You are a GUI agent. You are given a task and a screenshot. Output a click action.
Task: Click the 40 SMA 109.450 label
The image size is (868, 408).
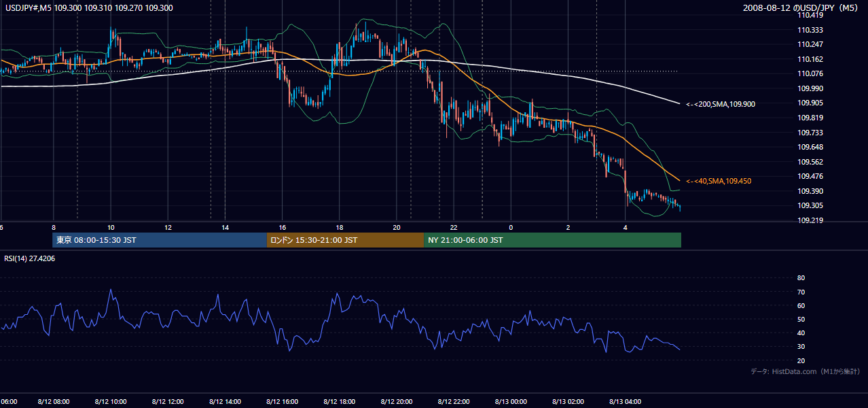click(x=719, y=181)
